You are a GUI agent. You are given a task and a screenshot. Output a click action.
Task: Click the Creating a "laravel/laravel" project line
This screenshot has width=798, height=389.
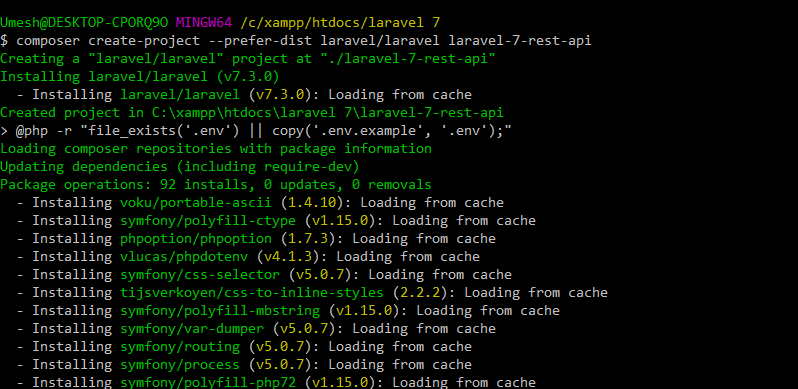pos(248,59)
